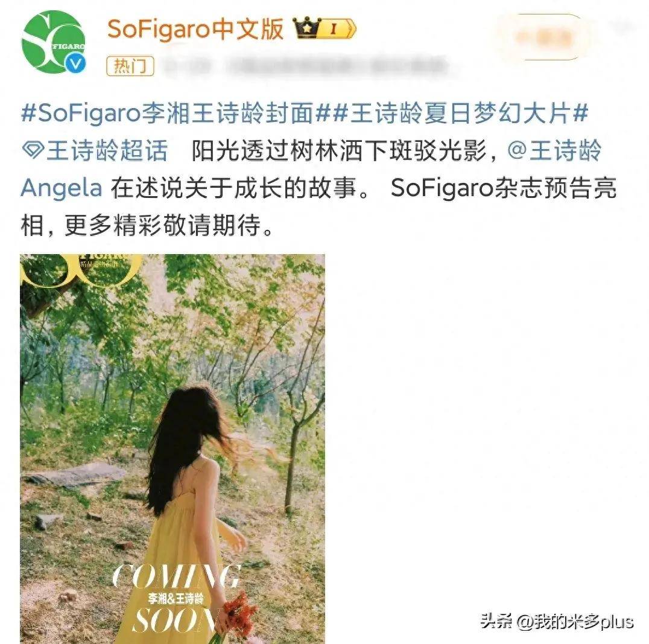Tap COMING SOON text on cover

[x=176, y=598]
